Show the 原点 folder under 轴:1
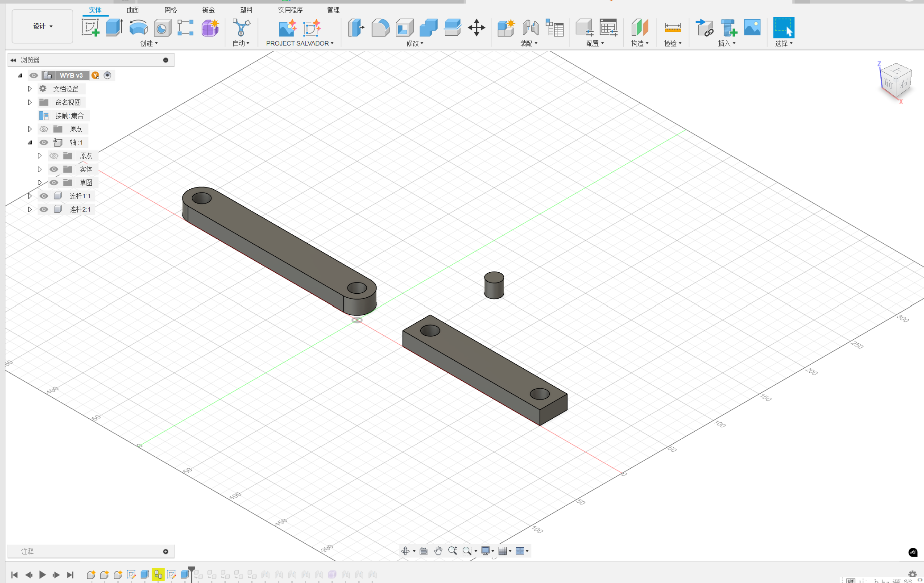This screenshot has height=583, width=924. (54, 156)
